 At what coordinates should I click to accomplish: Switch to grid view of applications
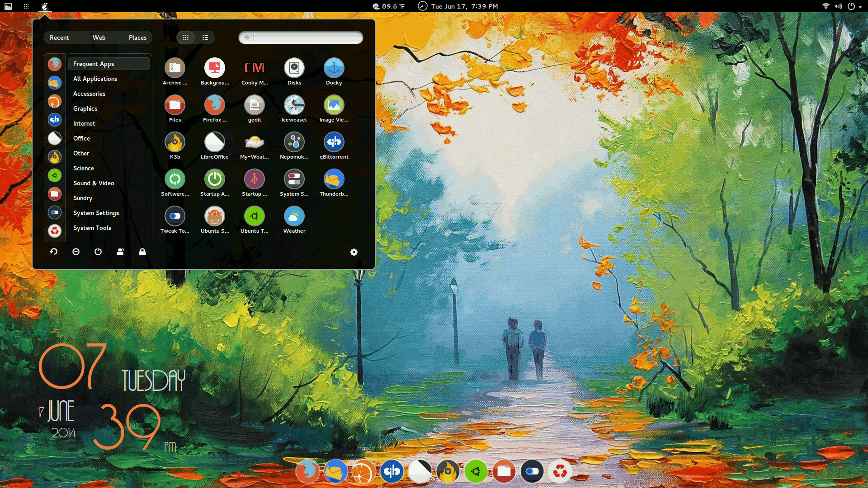point(186,38)
